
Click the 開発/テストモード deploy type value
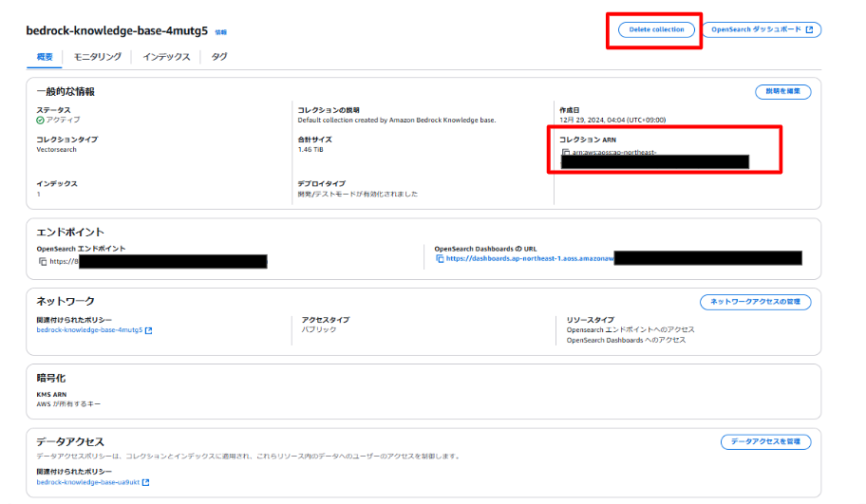(x=357, y=195)
